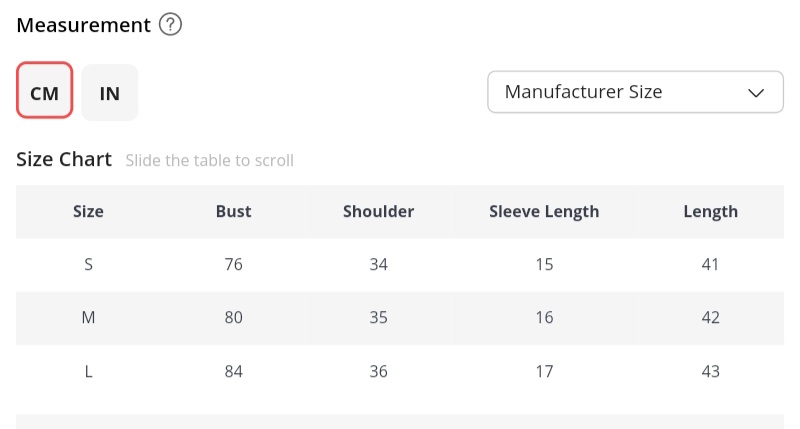Click the Bust column header
This screenshot has height=429, width=800.
234,211
